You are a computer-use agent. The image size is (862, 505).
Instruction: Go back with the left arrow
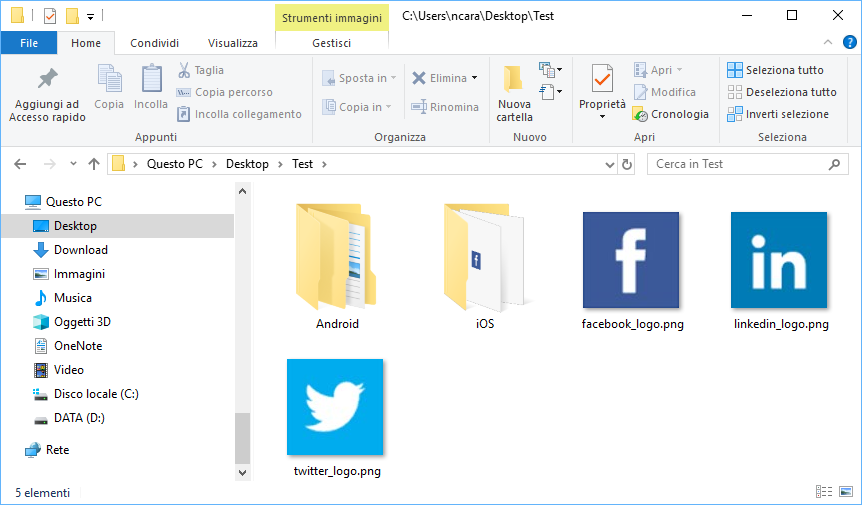pyautogui.click(x=20, y=164)
